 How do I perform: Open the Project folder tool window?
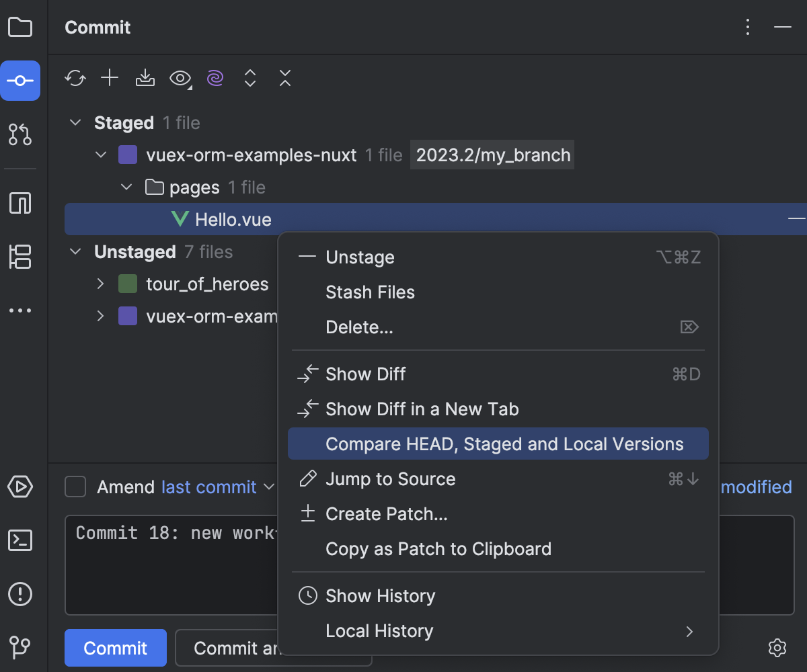[x=20, y=28]
